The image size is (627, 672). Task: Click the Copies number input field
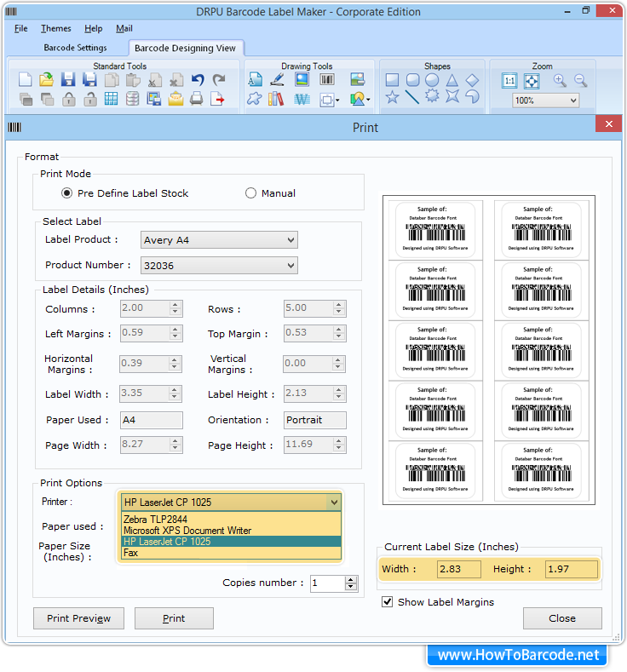pos(328,583)
